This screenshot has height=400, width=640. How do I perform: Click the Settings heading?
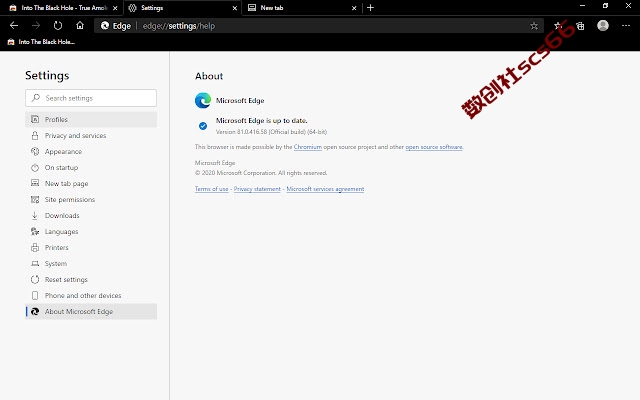(47, 76)
